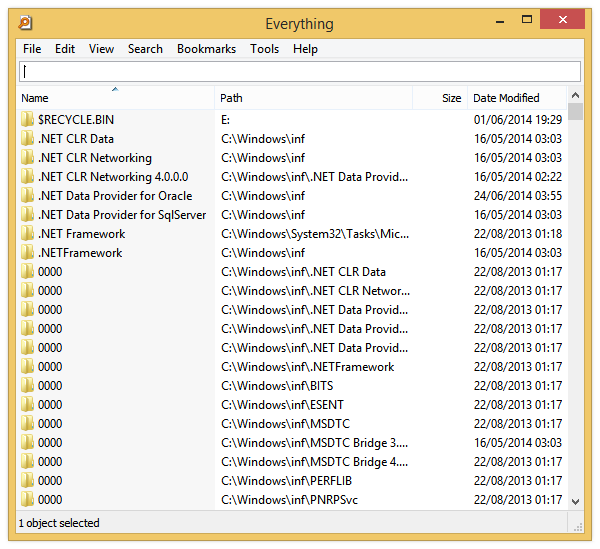Open the File menu
600x549 pixels.
32,49
